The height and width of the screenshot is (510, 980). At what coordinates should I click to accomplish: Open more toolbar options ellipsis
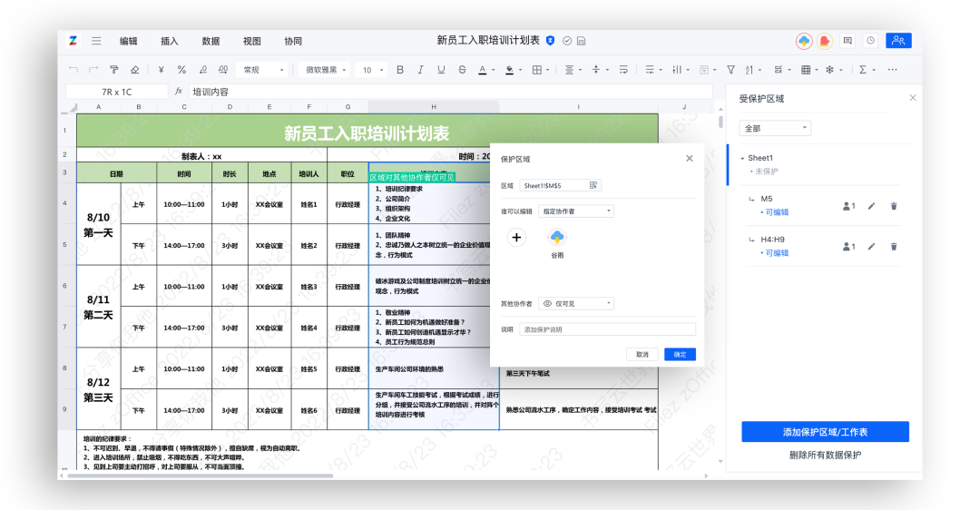click(x=893, y=70)
